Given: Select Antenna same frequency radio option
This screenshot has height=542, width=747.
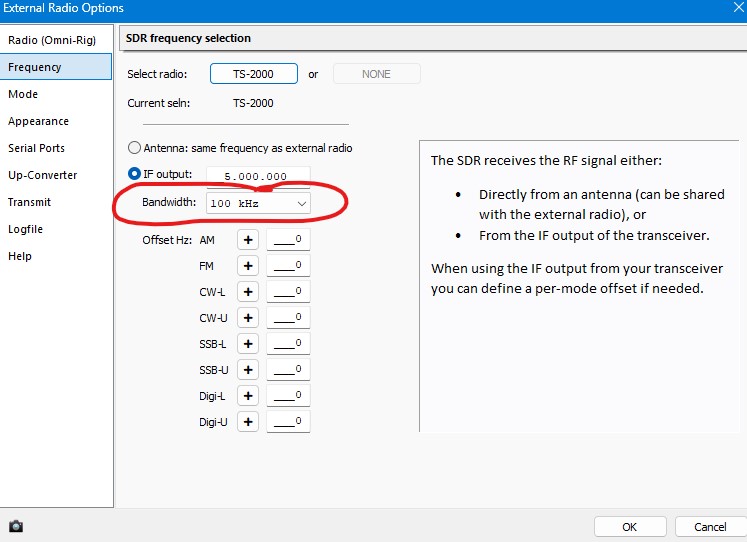Looking at the screenshot, I should pyautogui.click(x=135, y=148).
